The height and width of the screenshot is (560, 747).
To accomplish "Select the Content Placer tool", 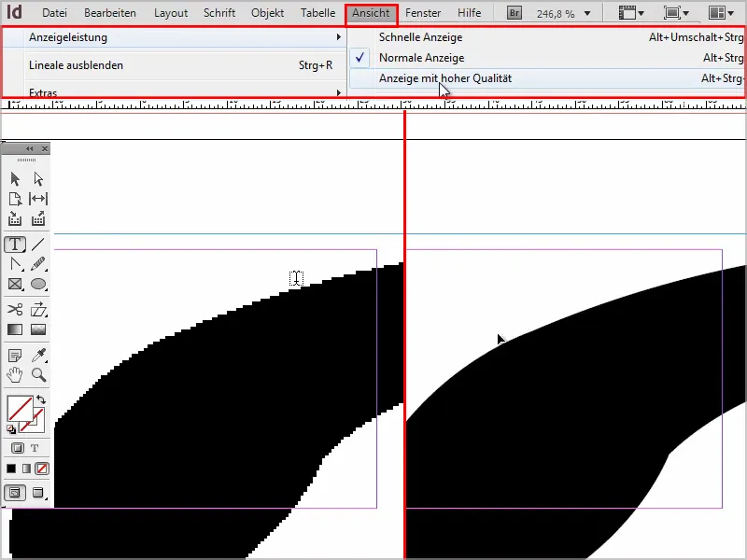I will click(x=38, y=218).
